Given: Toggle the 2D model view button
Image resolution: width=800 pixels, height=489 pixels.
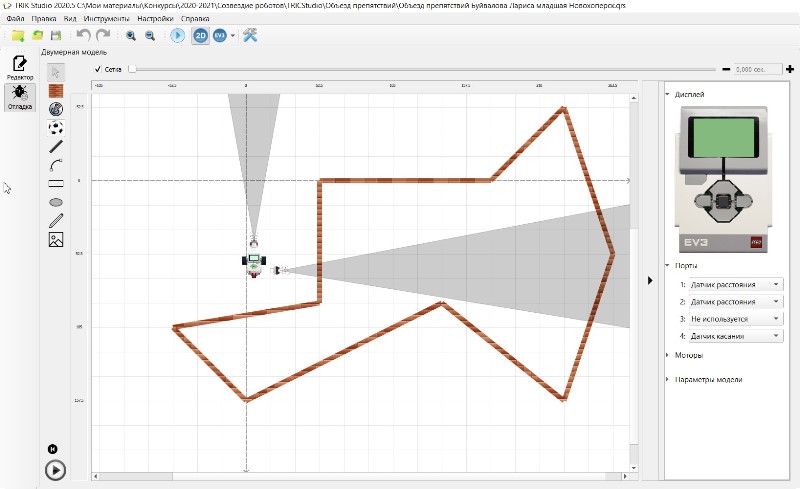Looking at the screenshot, I should (x=200, y=35).
